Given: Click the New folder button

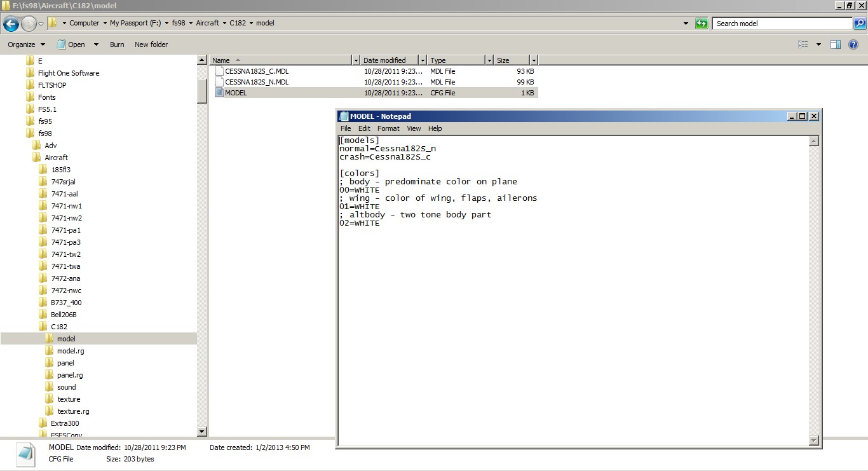Looking at the screenshot, I should pyautogui.click(x=151, y=44).
